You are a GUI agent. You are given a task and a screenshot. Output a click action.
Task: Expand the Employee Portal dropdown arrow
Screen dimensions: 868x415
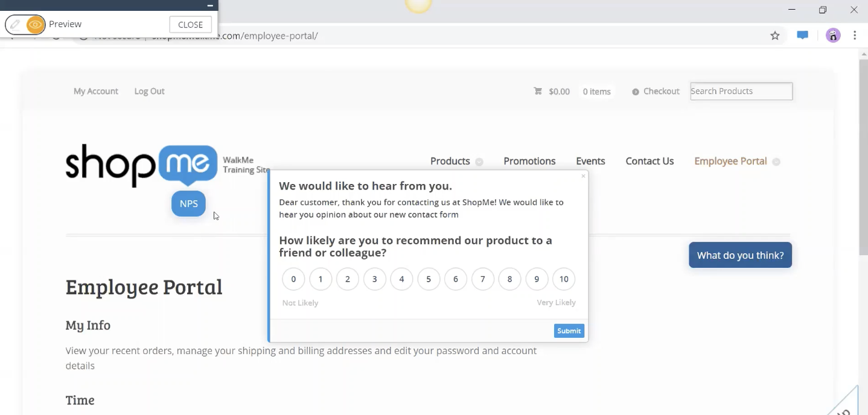tap(776, 162)
